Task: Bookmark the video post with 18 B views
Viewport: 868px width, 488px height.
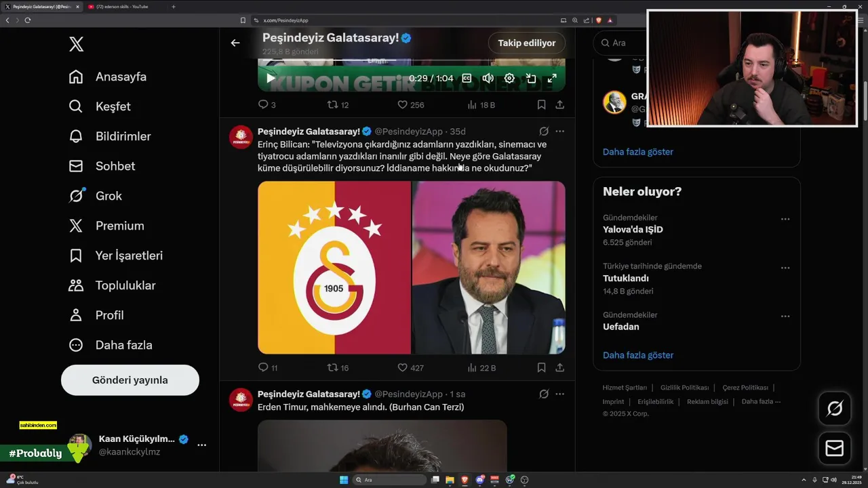Action: click(x=541, y=105)
